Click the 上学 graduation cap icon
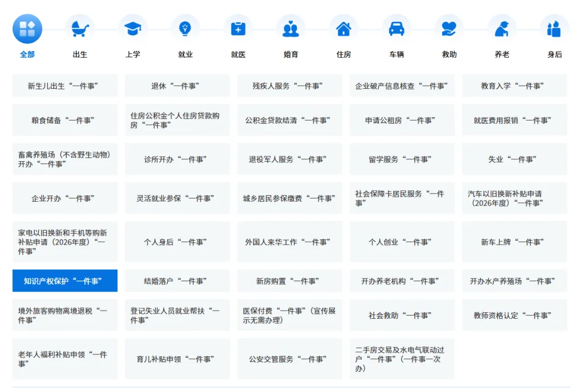Image resolution: width=588 pixels, height=388 pixels. 133,29
